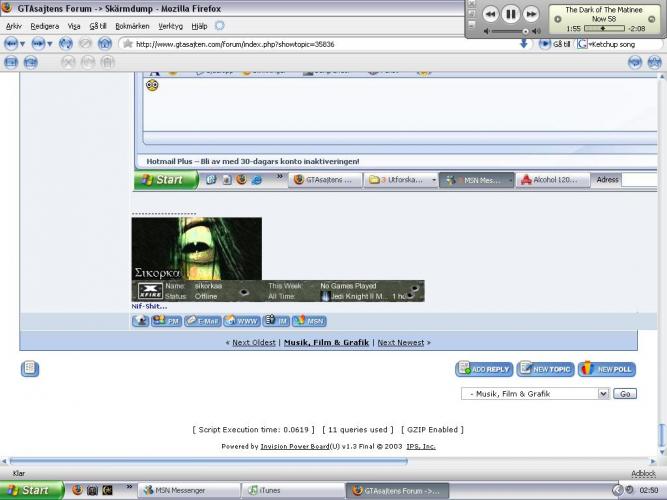Follow the Next Oldest topic link

coord(254,343)
